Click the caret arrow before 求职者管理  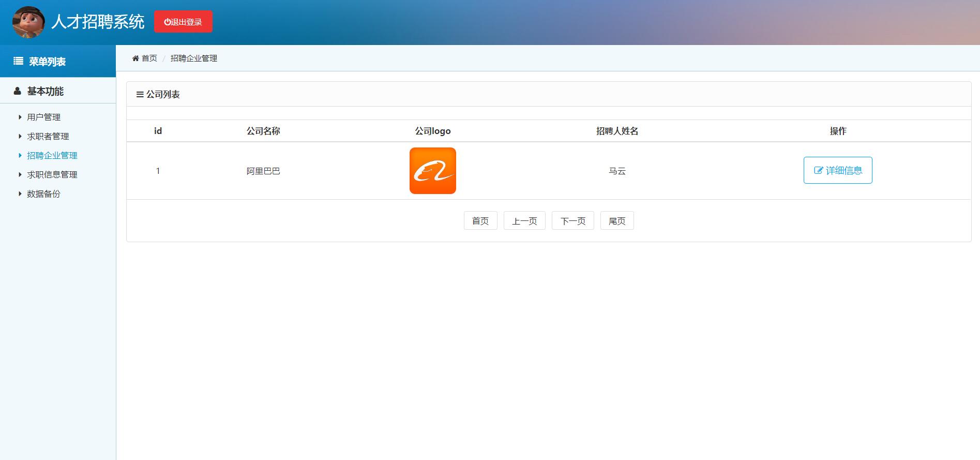tap(20, 137)
